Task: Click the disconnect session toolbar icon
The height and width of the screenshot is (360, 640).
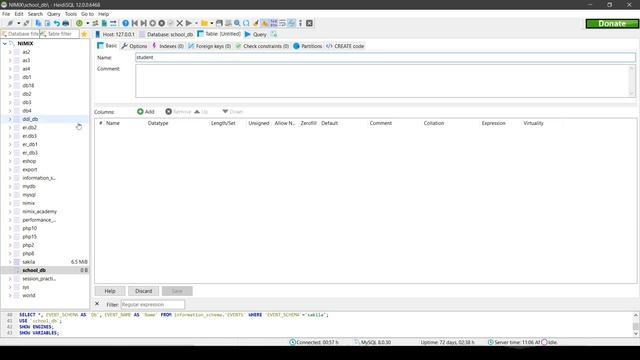Action: point(27,23)
